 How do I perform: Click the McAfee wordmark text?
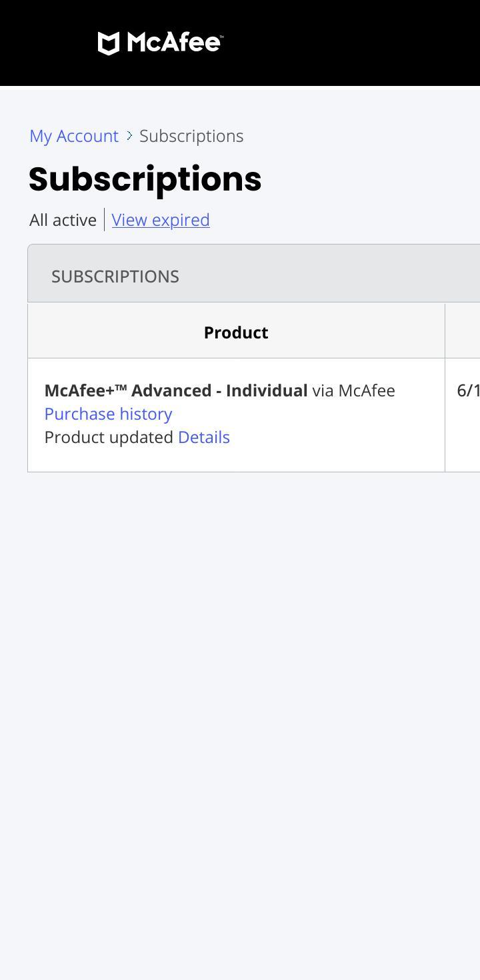pyautogui.click(x=175, y=44)
